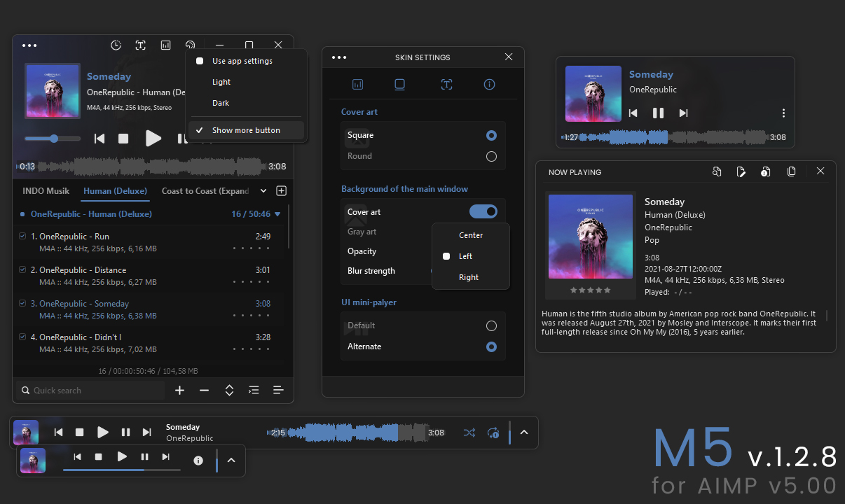Open the three-dot menu of main player
This screenshot has width=845, height=504.
coord(29,45)
